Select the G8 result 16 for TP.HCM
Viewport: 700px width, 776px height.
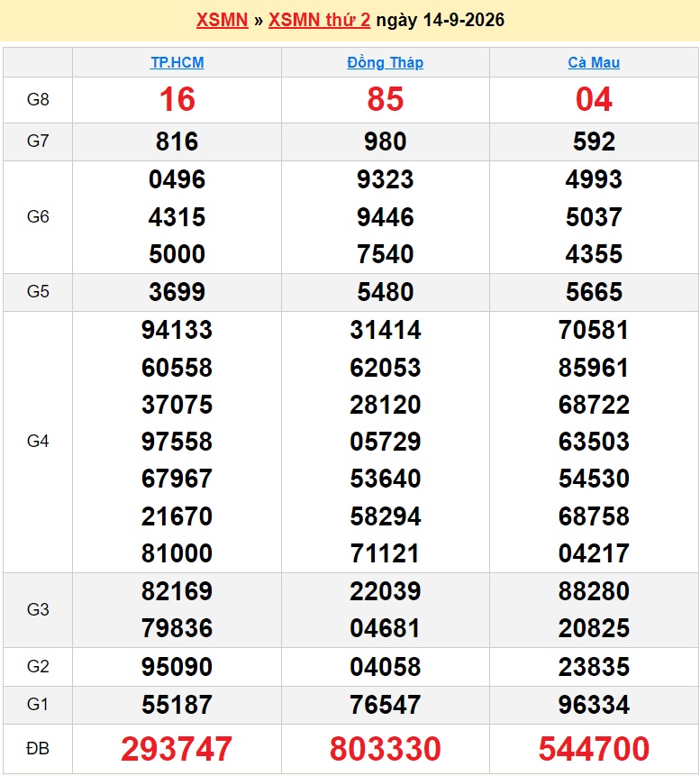tap(177, 99)
